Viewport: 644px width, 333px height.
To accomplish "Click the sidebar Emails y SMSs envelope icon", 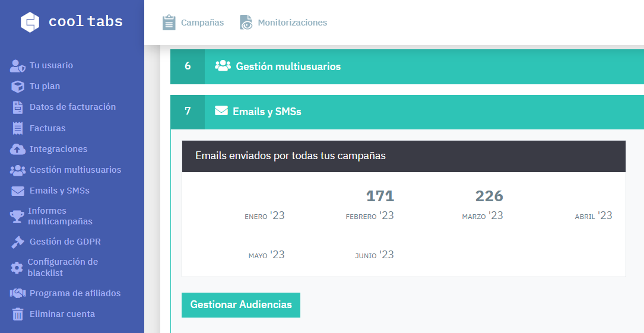I will (x=18, y=191).
